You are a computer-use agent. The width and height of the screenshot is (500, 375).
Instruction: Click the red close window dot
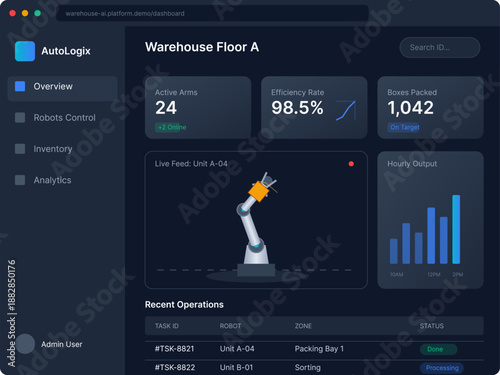tap(13, 13)
